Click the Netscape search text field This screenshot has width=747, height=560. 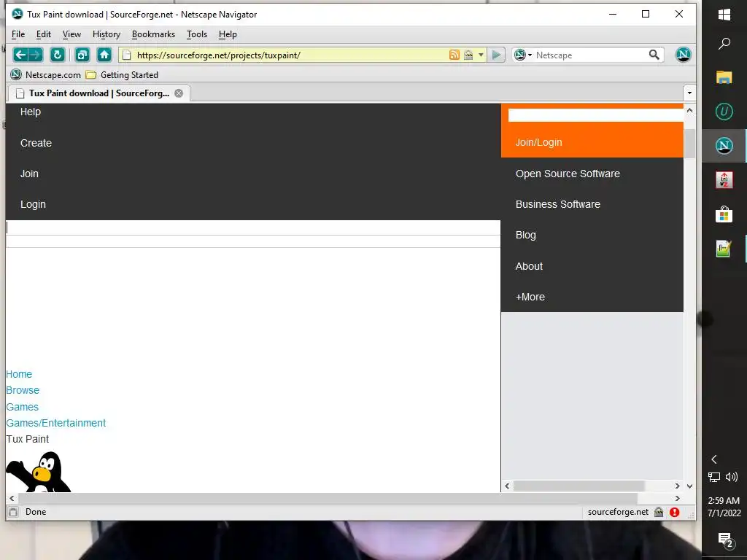tap(589, 55)
